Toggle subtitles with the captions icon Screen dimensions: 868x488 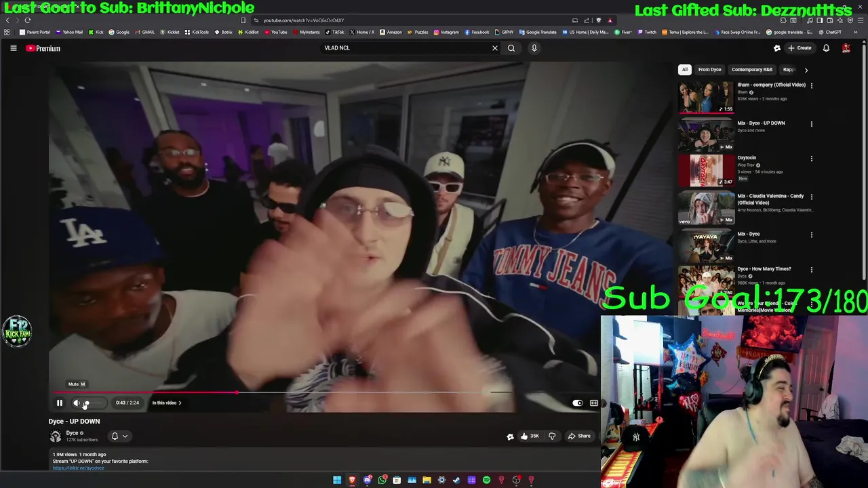coord(594,403)
